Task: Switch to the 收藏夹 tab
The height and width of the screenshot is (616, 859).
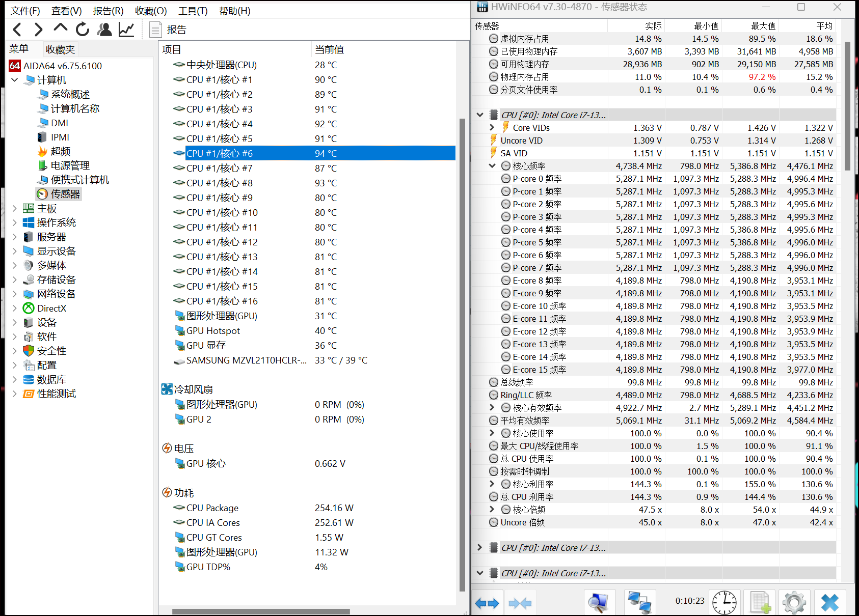Action: point(60,49)
